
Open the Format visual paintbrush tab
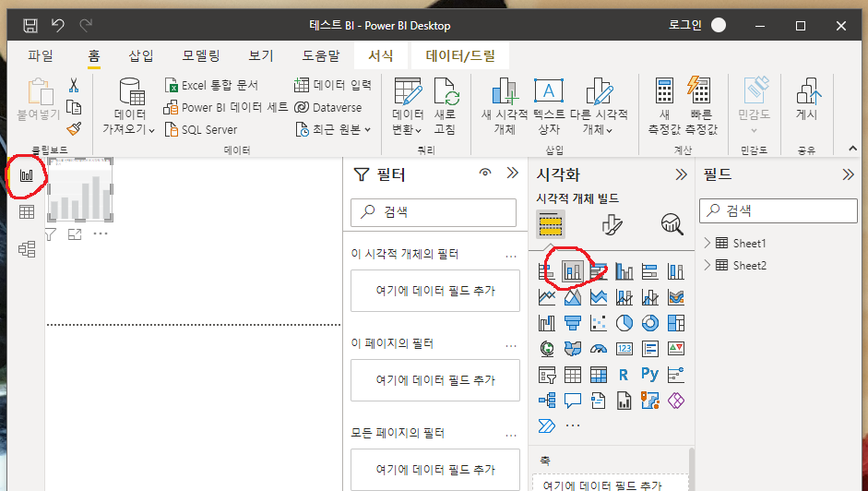tap(612, 224)
